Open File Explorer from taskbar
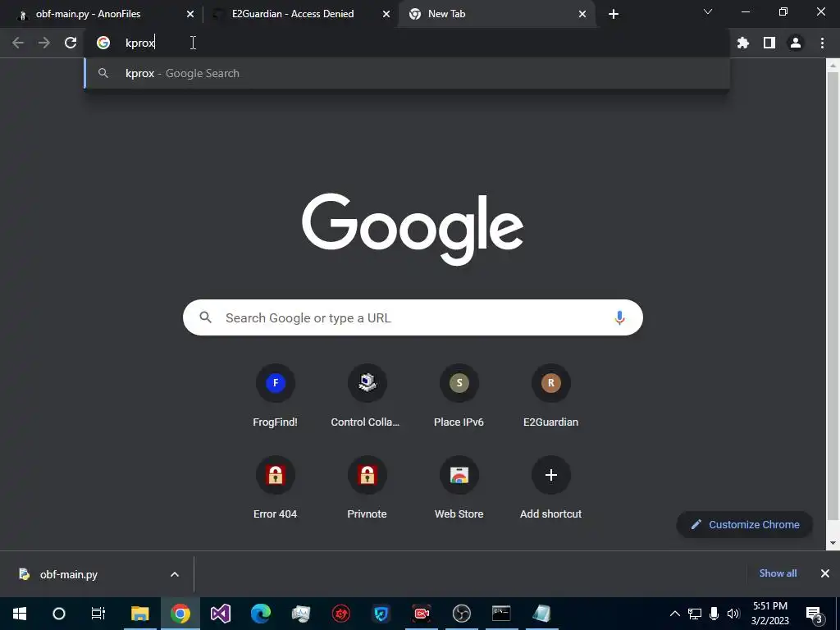 [139, 614]
